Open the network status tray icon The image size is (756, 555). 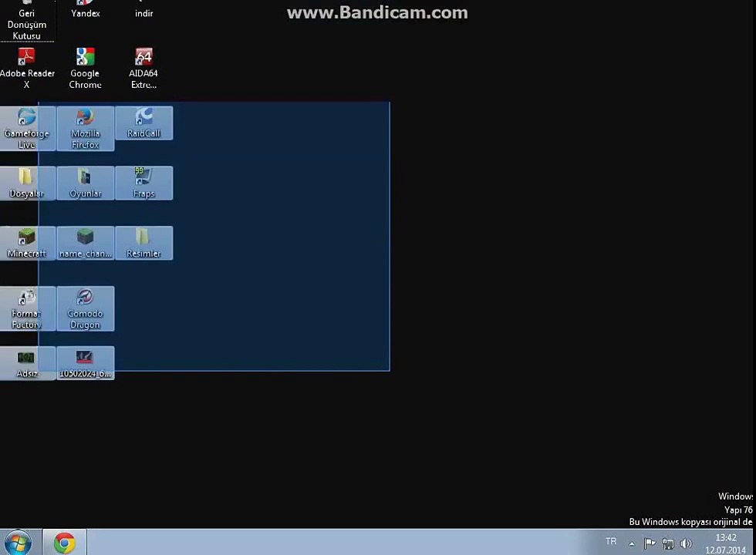point(668,543)
